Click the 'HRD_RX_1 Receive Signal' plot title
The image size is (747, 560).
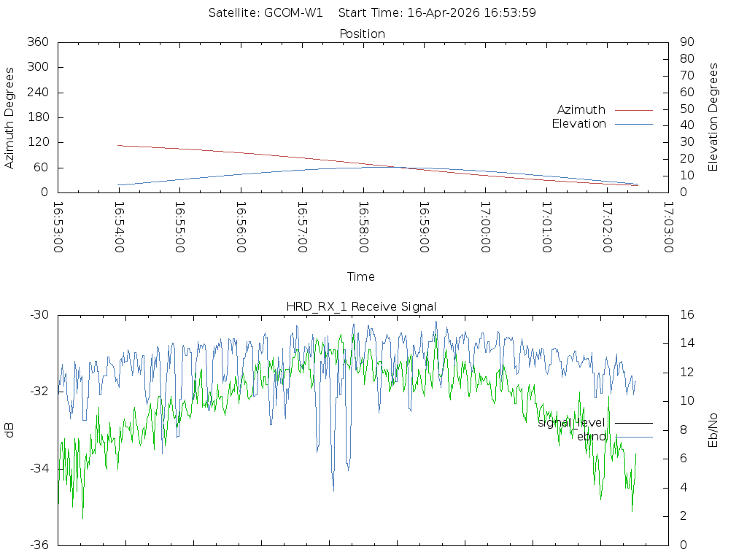[x=362, y=306]
